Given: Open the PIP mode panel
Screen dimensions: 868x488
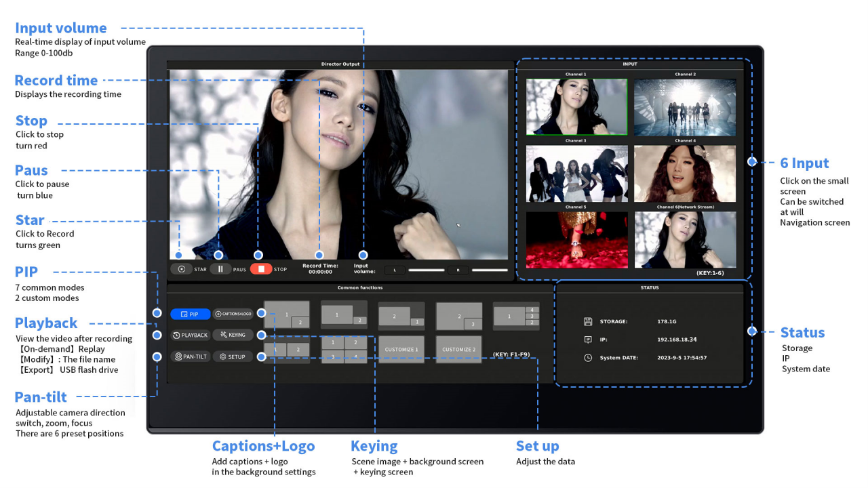Looking at the screenshot, I should tap(190, 314).
